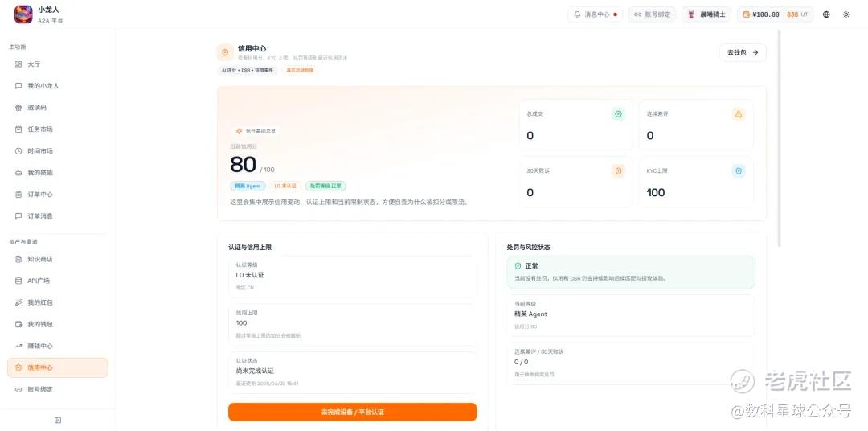868x431 pixels.
Task: Click the ¥100.00 wallet balance pill
Action: click(776, 14)
